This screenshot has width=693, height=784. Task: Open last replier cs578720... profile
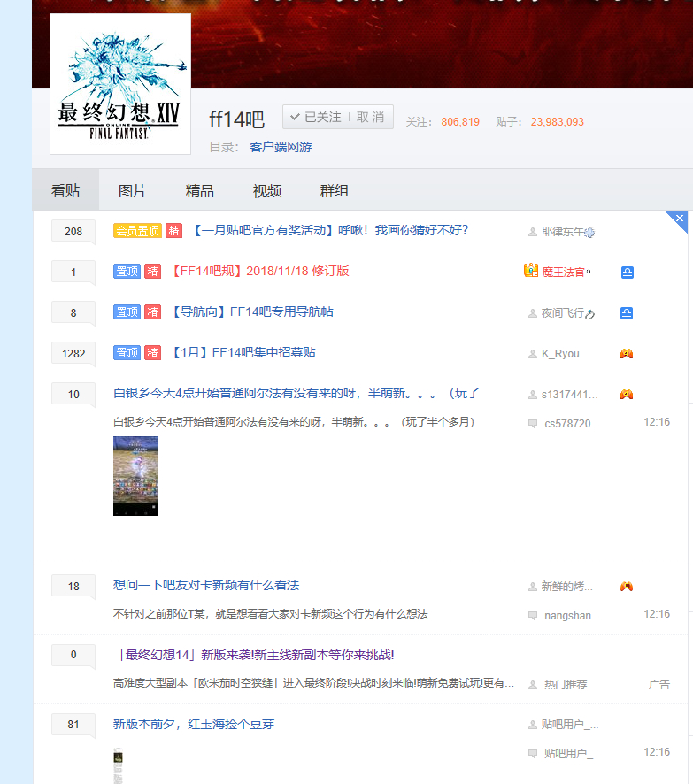(573, 424)
